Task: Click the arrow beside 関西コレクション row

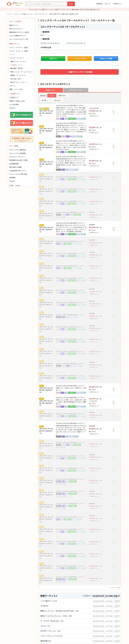Action: tap(106, 611)
